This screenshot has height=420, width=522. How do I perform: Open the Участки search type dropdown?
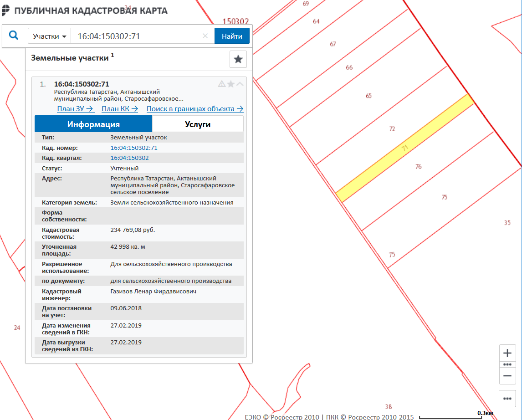(49, 36)
